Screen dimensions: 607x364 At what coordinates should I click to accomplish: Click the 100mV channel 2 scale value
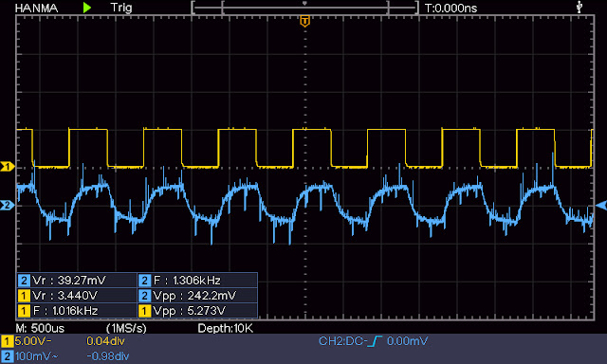[36, 356]
